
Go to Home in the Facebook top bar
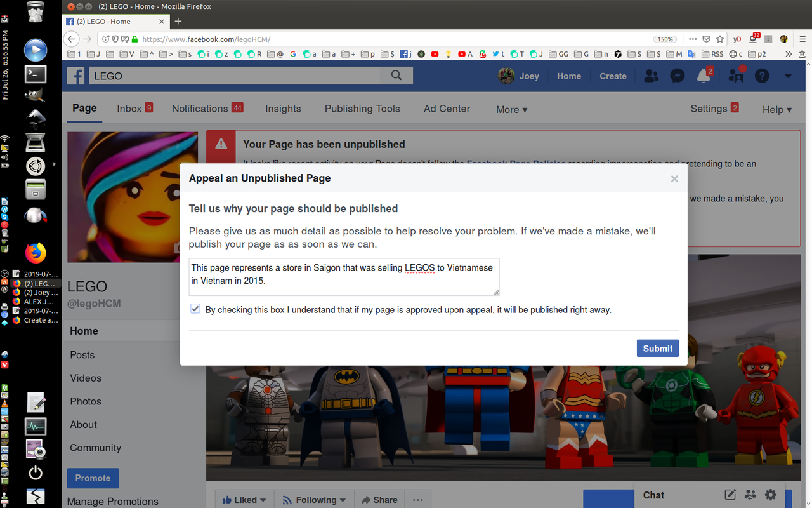coord(569,76)
